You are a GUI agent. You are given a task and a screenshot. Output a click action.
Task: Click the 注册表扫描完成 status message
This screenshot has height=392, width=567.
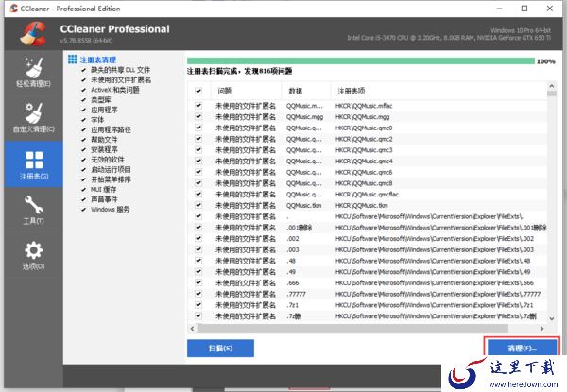pos(239,71)
